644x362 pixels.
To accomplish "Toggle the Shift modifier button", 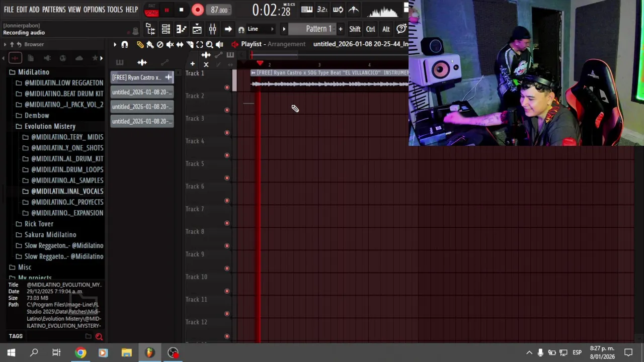I will click(x=355, y=29).
